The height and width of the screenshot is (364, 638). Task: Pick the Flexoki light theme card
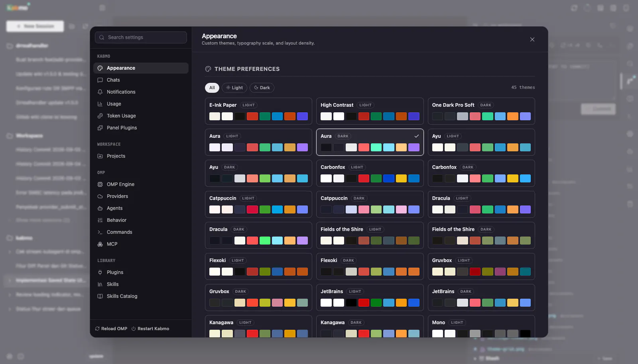coord(258,266)
